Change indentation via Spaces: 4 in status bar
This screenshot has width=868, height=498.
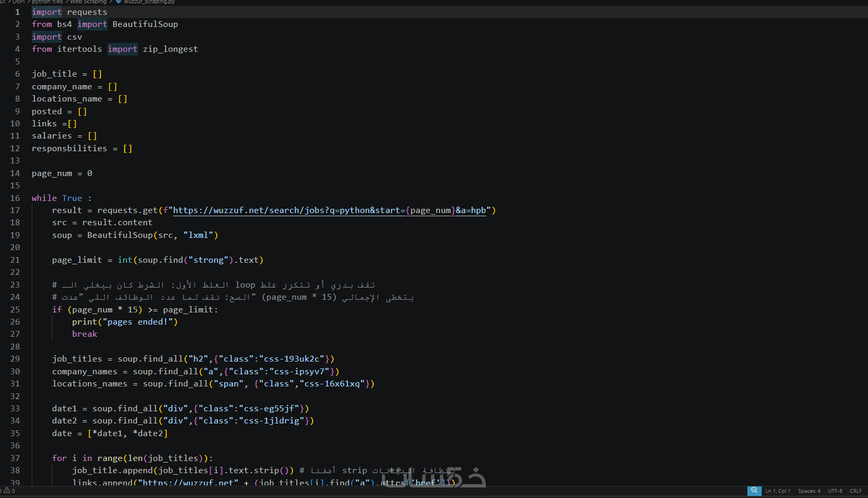click(x=809, y=491)
